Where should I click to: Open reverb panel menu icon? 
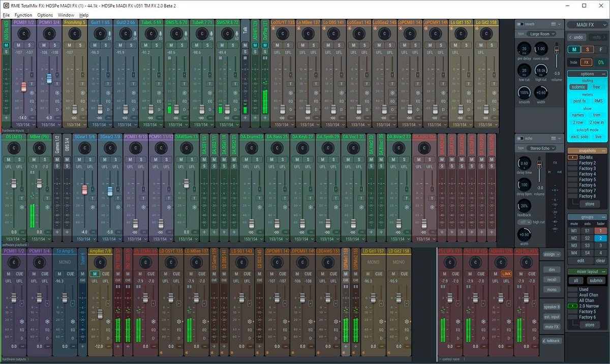point(554,24)
